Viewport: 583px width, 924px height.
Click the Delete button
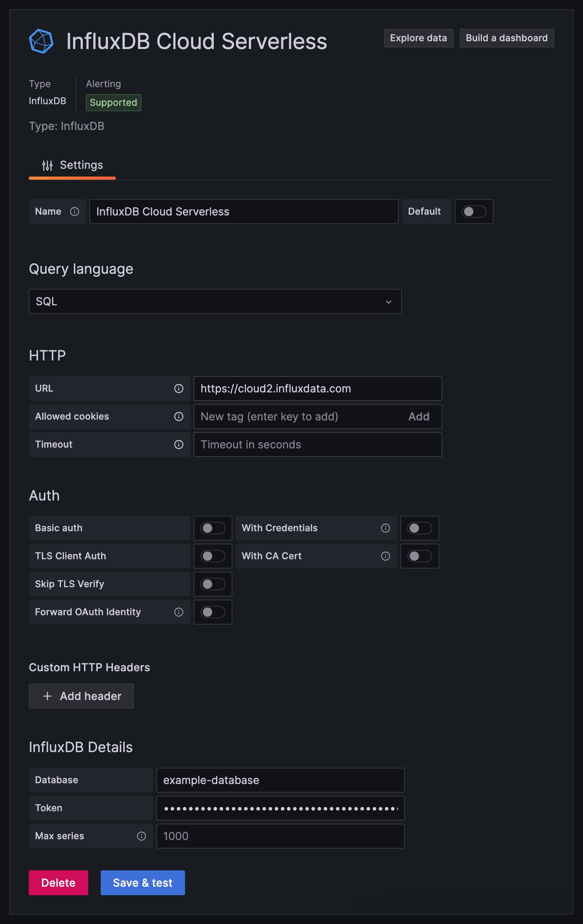coord(58,883)
